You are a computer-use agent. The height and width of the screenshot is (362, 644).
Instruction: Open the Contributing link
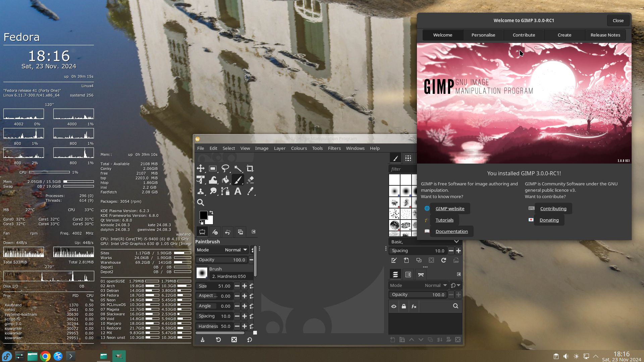point(553,208)
